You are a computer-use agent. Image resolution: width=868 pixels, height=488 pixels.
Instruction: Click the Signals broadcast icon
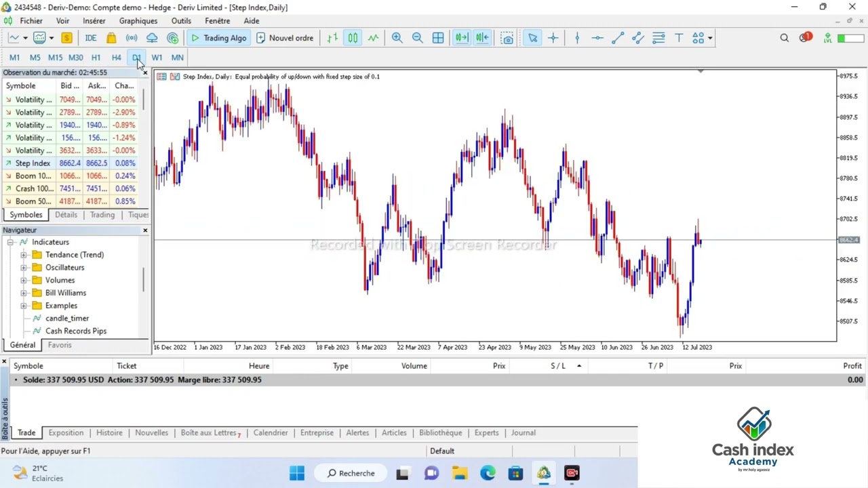click(132, 38)
